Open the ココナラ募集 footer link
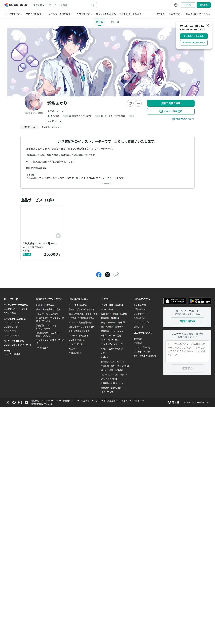 point(10,313)
